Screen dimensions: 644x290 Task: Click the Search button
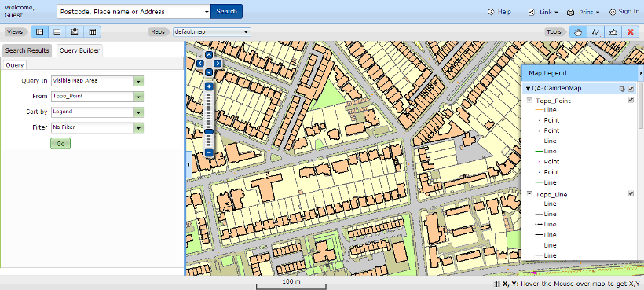pos(226,12)
